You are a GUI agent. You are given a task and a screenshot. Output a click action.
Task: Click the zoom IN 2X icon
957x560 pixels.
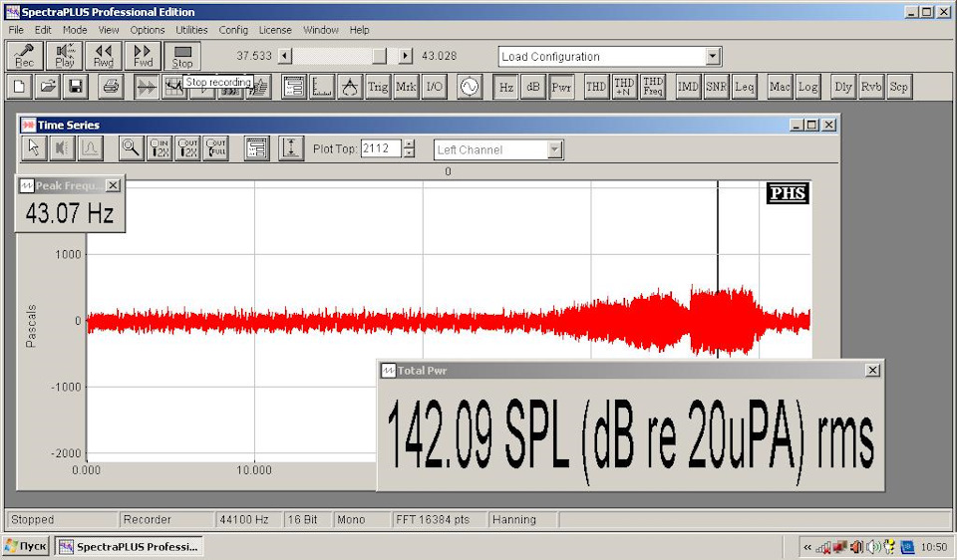tap(159, 148)
